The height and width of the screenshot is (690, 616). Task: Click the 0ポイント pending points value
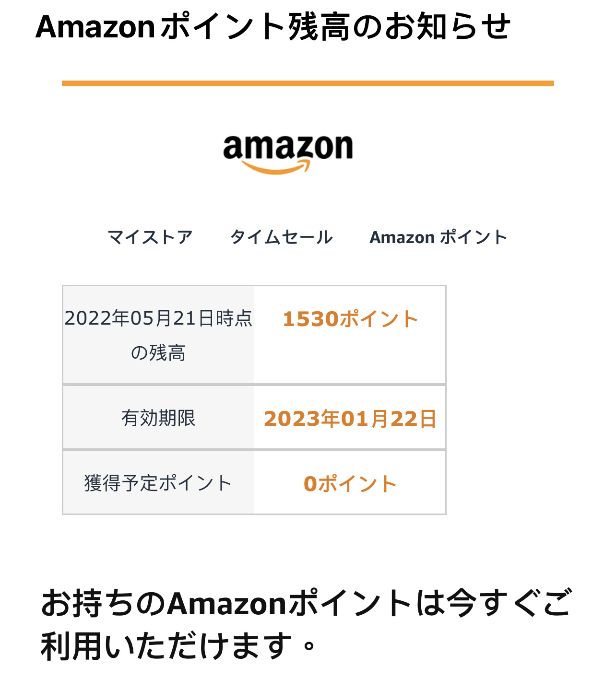[350, 484]
